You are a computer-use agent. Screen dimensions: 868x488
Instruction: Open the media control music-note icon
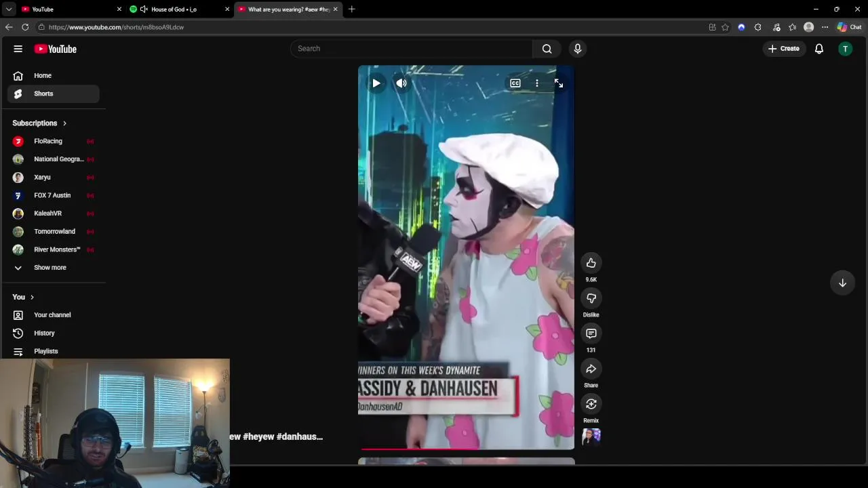[x=776, y=27]
